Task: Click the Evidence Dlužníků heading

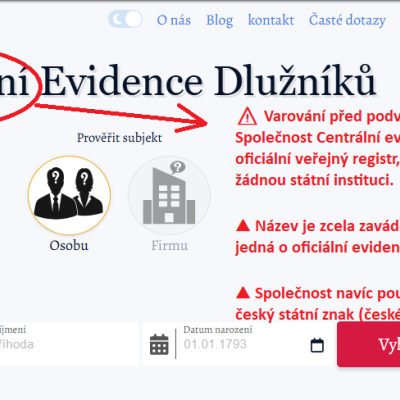Action: [209, 81]
